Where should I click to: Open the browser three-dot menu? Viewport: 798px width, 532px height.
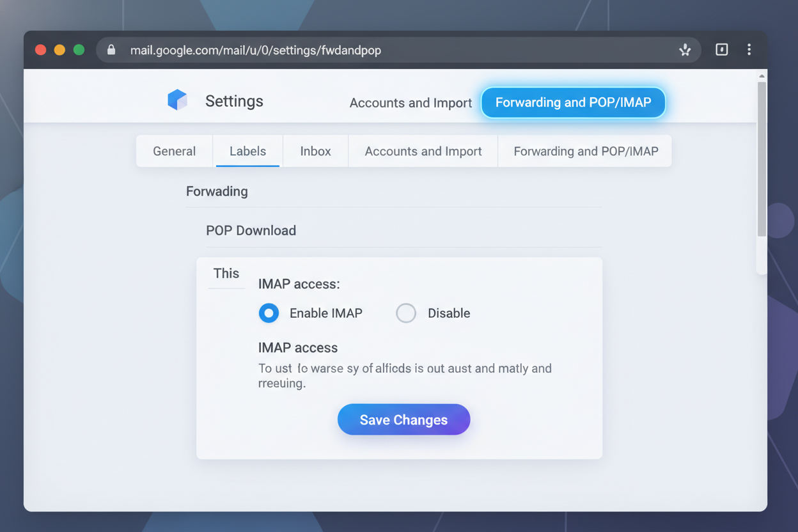pos(749,50)
